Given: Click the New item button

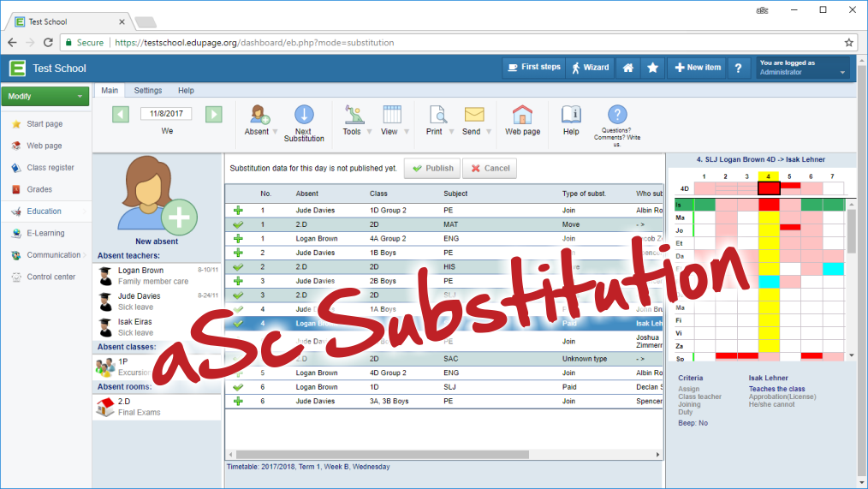Looking at the screenshot, I should pos(697,68).
